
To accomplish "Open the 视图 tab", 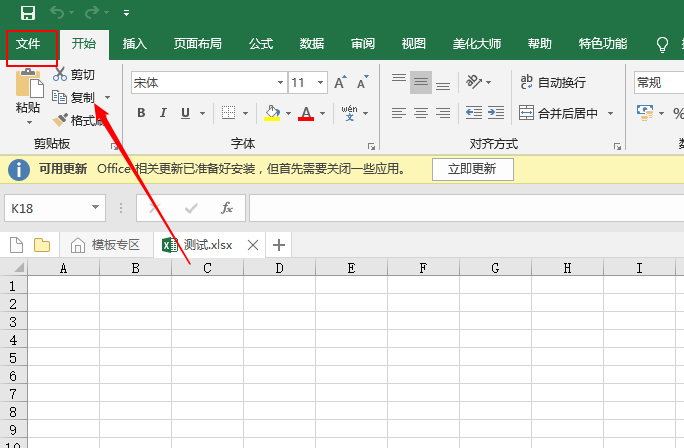I will point(414,44).
